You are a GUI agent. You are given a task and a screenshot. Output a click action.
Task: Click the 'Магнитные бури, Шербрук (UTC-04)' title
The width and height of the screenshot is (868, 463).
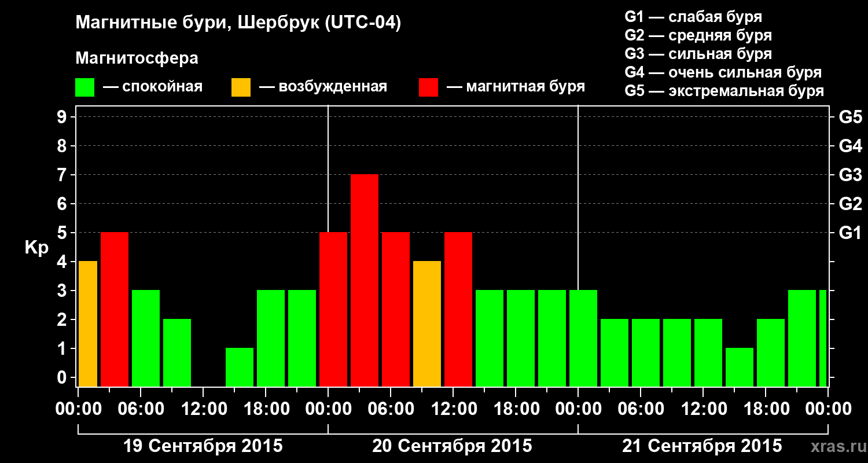pyautogui.click(x=238, y=23)
